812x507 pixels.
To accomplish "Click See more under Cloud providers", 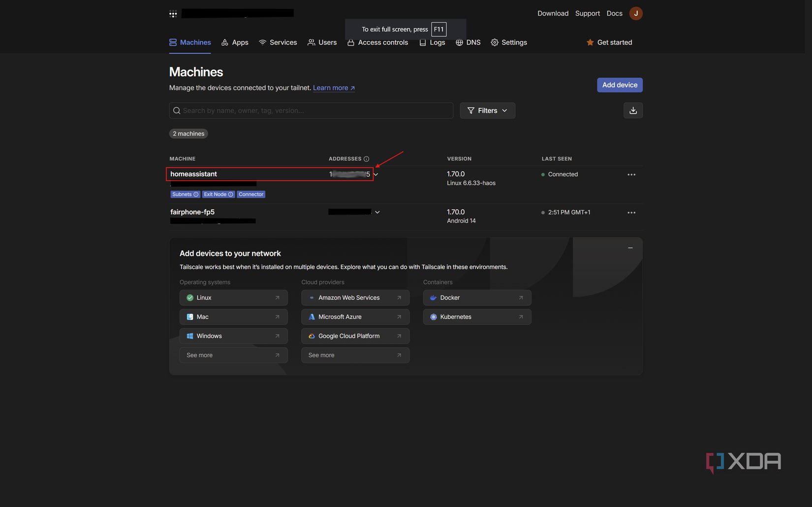I will (x=355, y=355).
